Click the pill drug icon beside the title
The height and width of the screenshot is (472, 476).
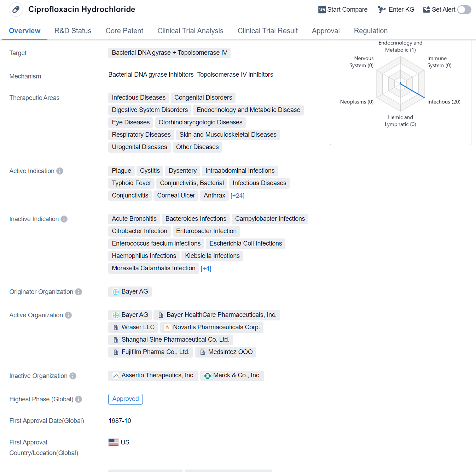[16, 10]
